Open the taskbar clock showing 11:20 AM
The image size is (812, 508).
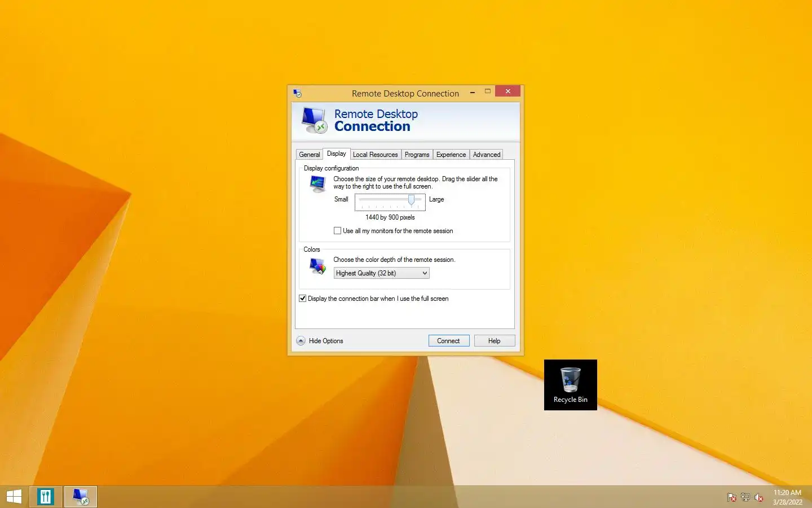tap(787, 497)
